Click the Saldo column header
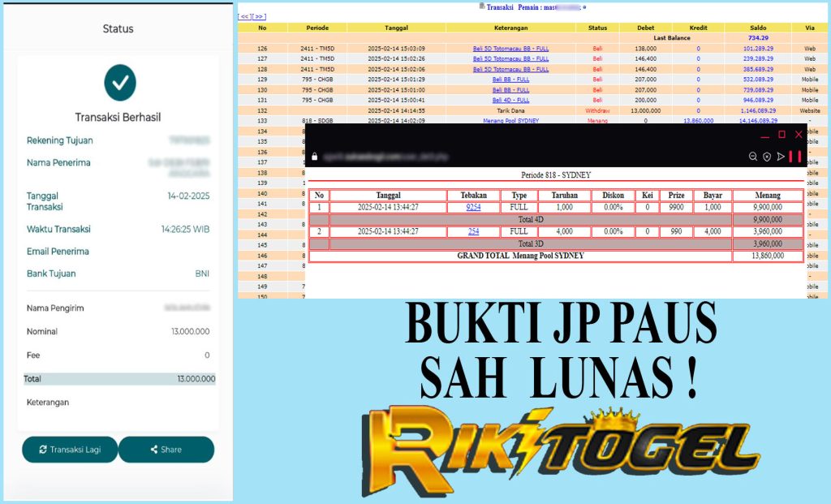The width and height of the screenshot is (831, 504). (x=758, y=28)
